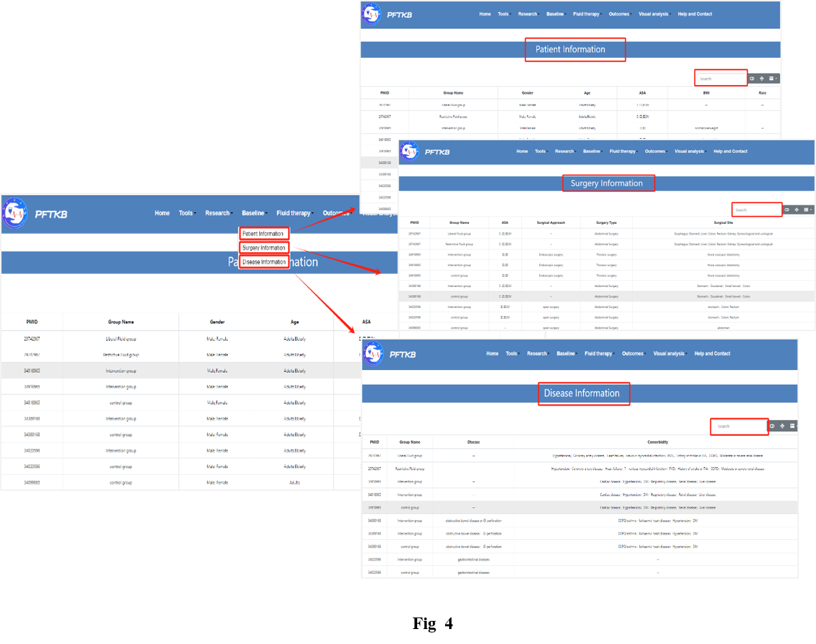
Task: Click Home link on Patient Information page
Action: (x=485, y=14)
